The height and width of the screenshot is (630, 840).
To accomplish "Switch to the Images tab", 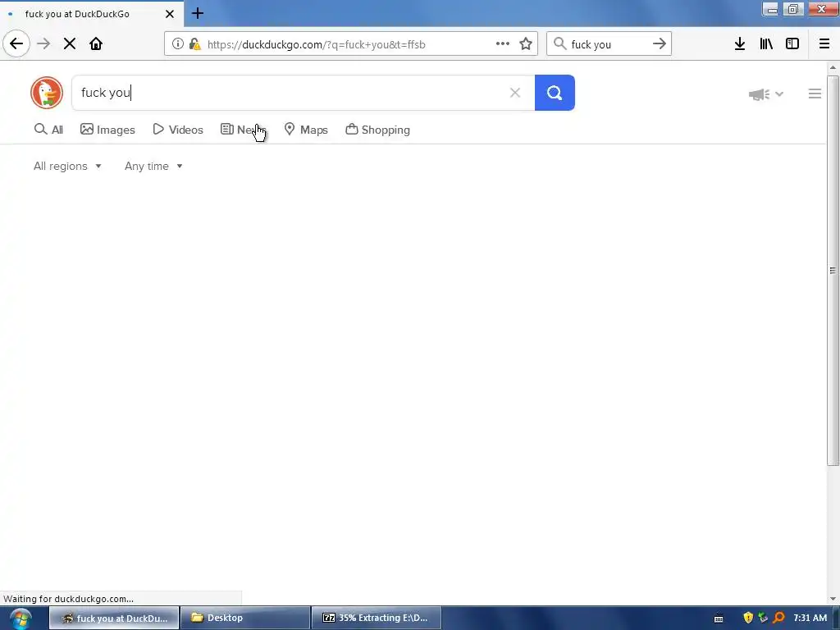I will point(107,130).
